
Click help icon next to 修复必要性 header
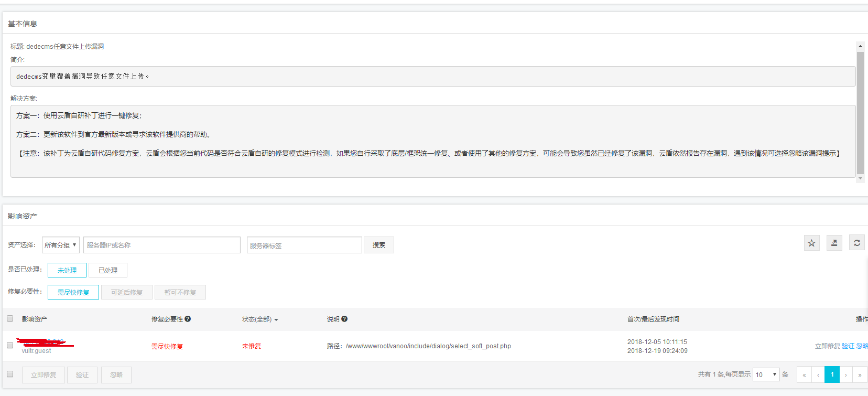(188, 319)
